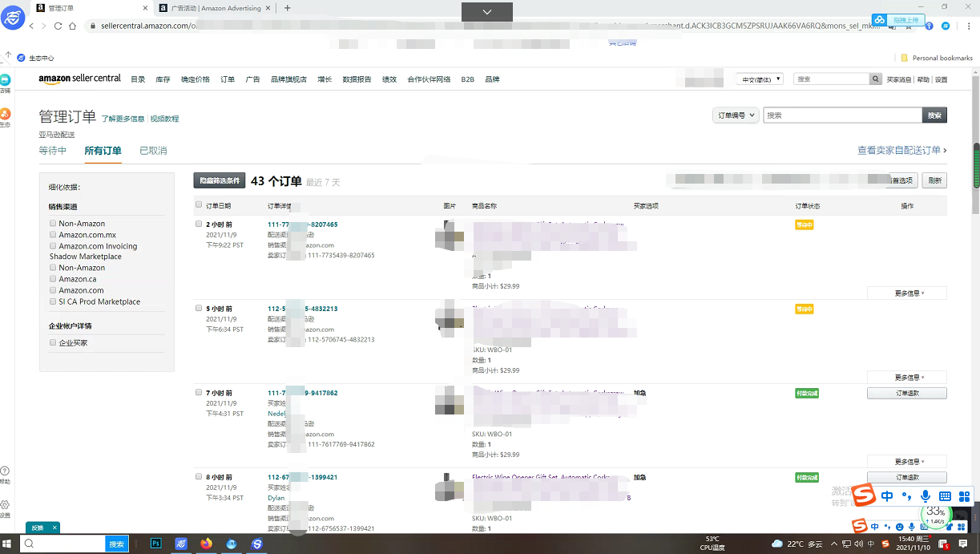Follow the 查看卖家自配送订单 arrow link
980x554 pixels.
902,150
